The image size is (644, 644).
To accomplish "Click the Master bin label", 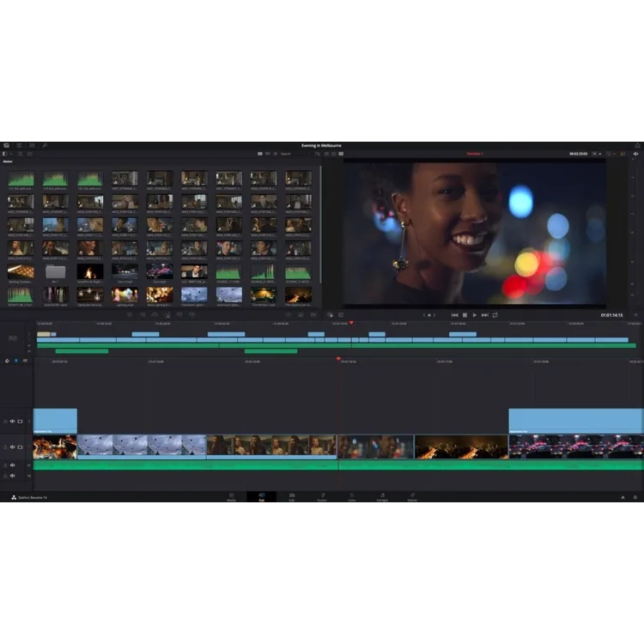I will [x=8, y=161].
